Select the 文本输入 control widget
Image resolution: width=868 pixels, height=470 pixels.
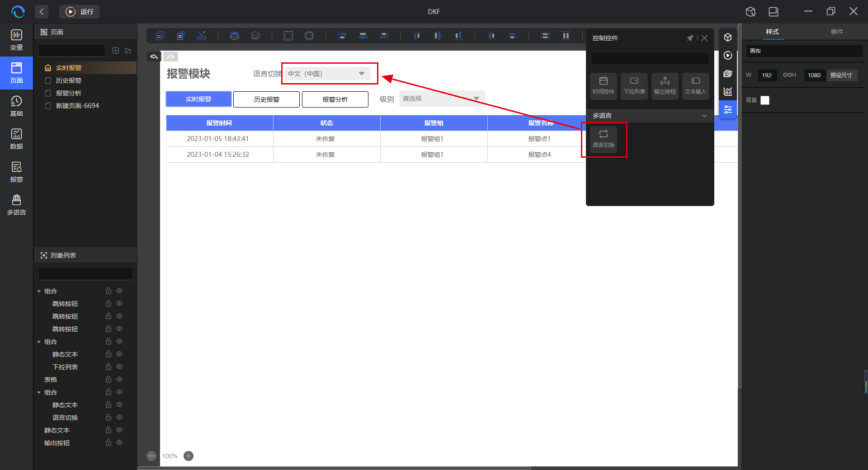[695, 86]
